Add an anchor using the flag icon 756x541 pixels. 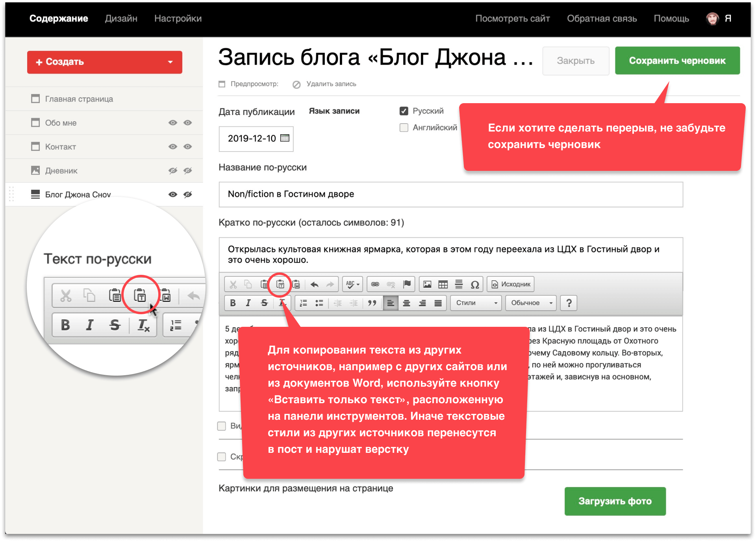(407, 284)
